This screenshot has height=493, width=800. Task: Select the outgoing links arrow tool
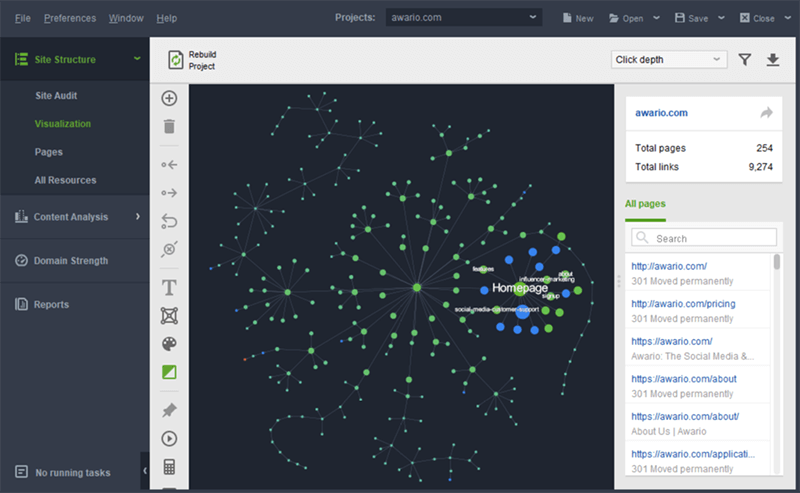tap(169, 193)
